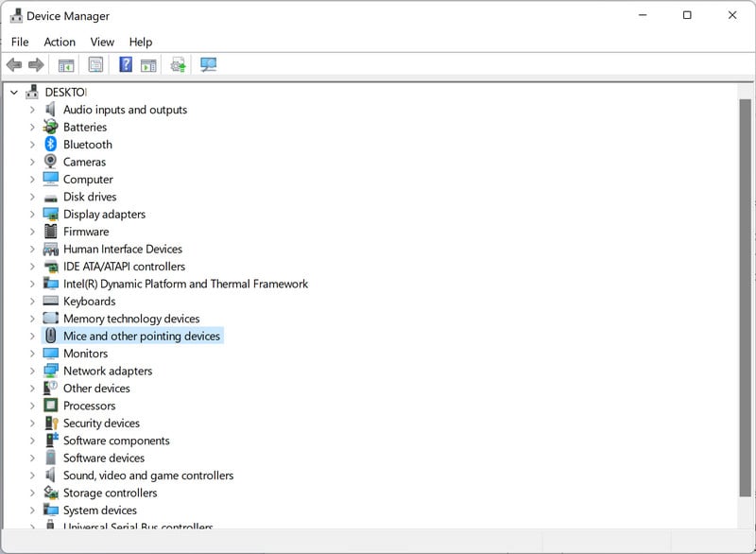Click the Update device driver toolbar icon

point(179,64)
